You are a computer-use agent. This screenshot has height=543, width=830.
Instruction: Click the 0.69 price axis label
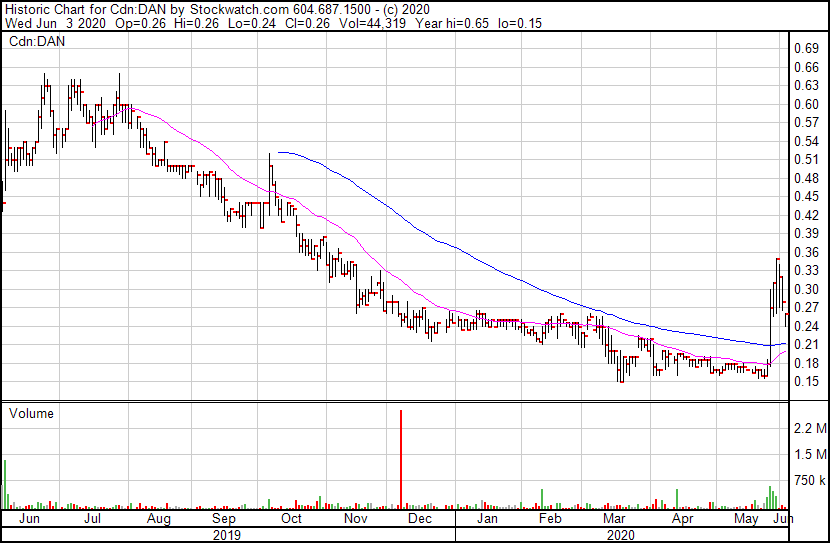tap(806, 48)
